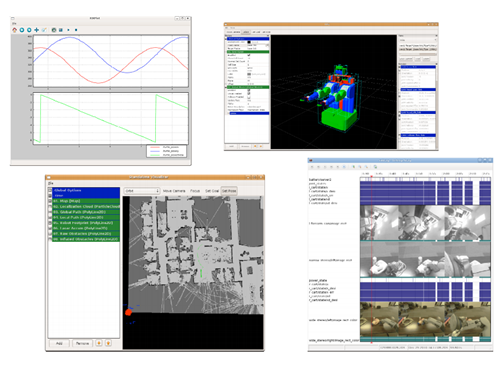Click the forward-arrow view icon in plot toolbar

29,30
